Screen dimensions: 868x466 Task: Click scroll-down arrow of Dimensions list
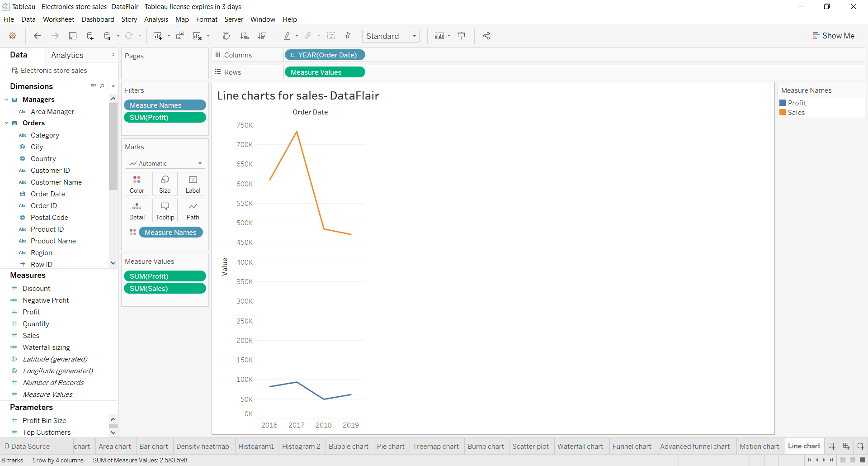tap(113, 263)
